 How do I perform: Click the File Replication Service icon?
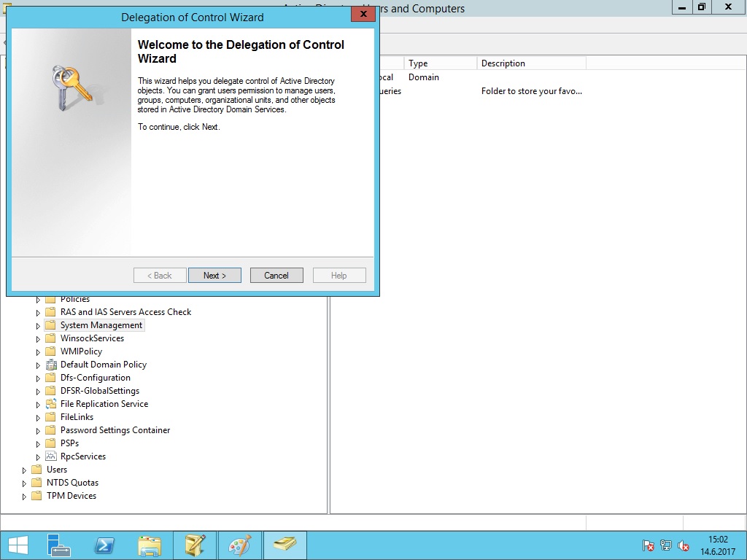point(50,404)
